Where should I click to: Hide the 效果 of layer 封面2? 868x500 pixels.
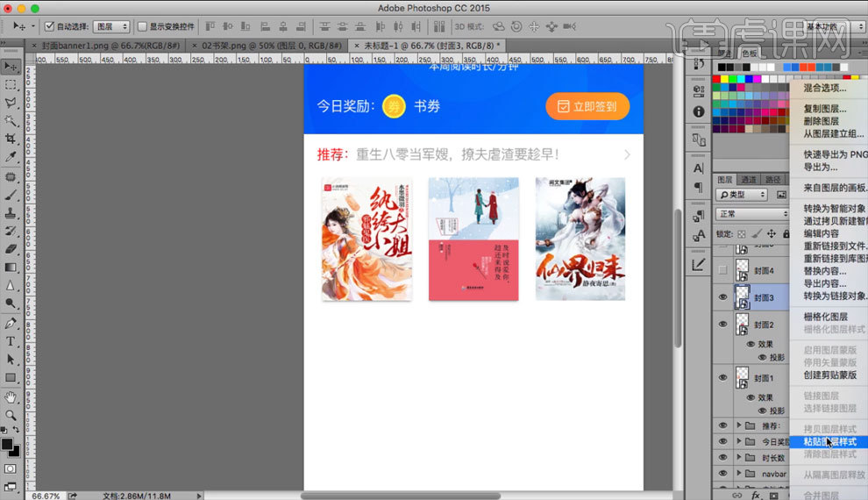coord(751,344)
